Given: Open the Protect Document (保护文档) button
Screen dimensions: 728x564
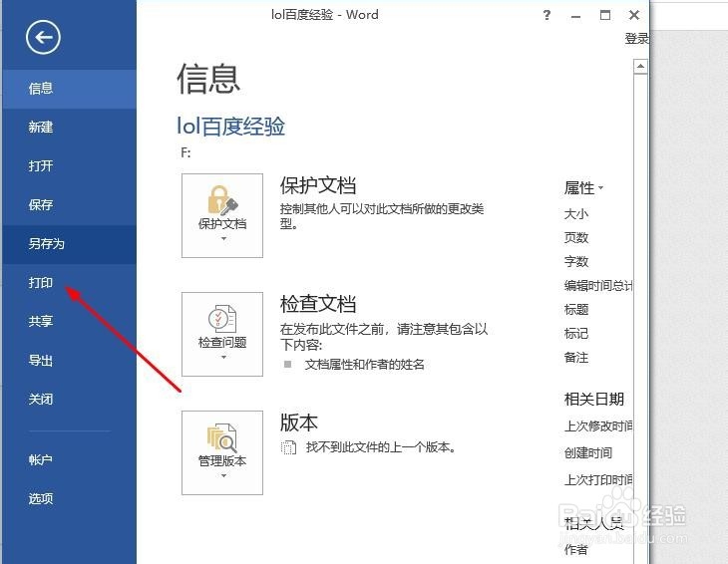Looking at the screenshot, I should click(222, 215).
